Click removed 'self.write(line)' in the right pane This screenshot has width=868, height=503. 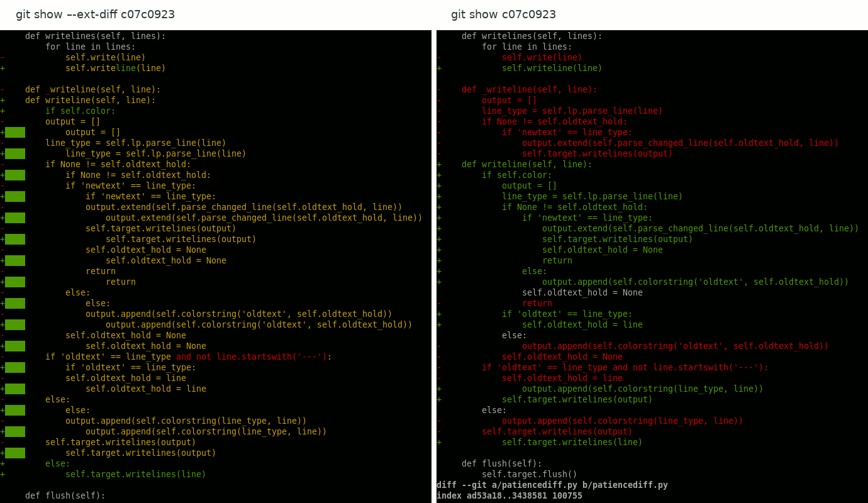pos(542,57)
